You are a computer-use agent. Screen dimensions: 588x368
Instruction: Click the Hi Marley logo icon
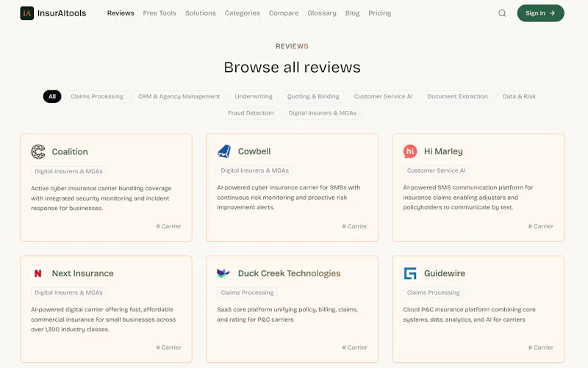pyautogui.click(x=410, y=151)
